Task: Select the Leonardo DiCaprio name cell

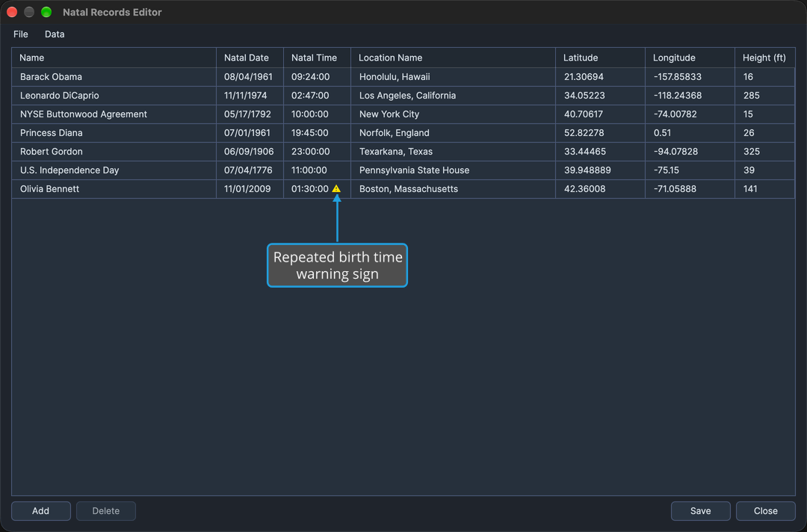Action: tap(114, 96)
